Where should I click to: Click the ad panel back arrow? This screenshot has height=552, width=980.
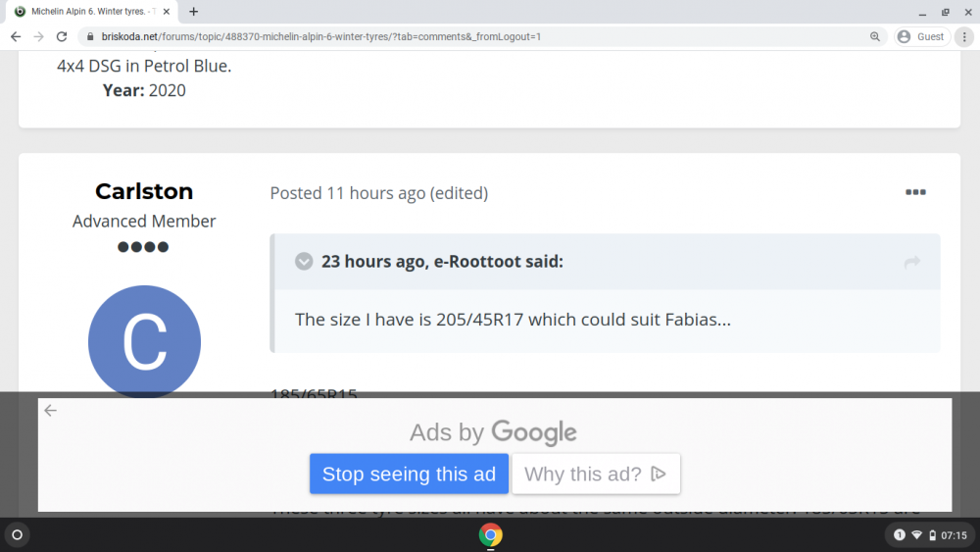(51, 410)
